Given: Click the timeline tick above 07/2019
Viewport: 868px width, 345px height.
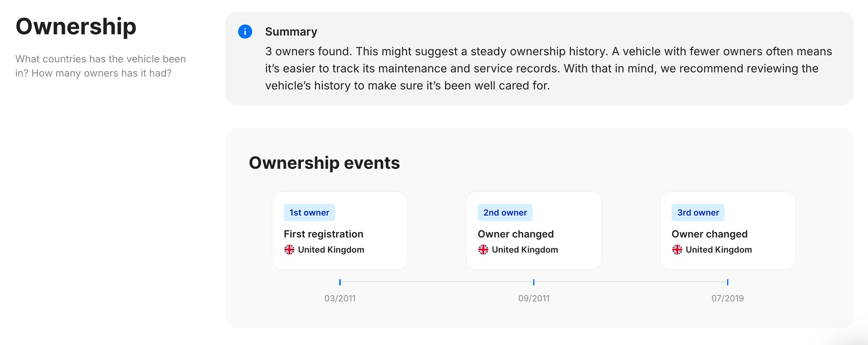Looking at the screenshot, I should coord(727,282).
